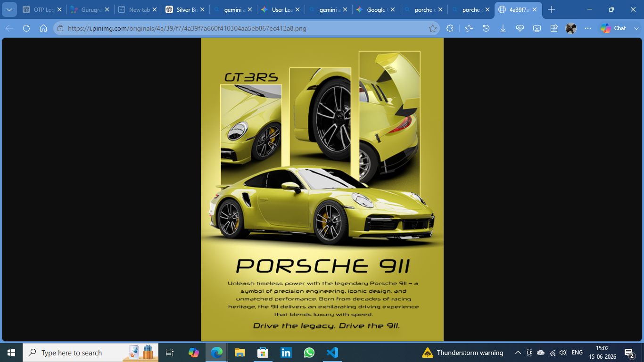Image resolution: width=644 pixels, height=362 pixels.
Task: Open browser History icon
Action: pos(486,28)
